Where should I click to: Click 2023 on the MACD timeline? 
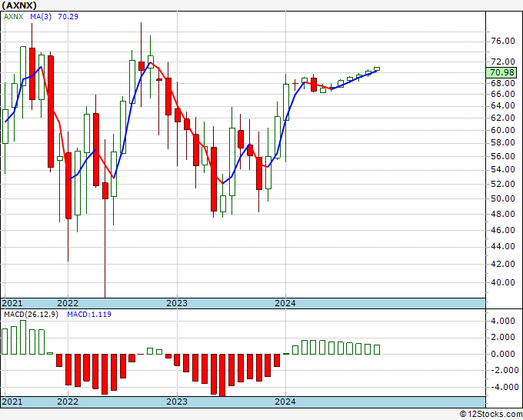(177, 402)
